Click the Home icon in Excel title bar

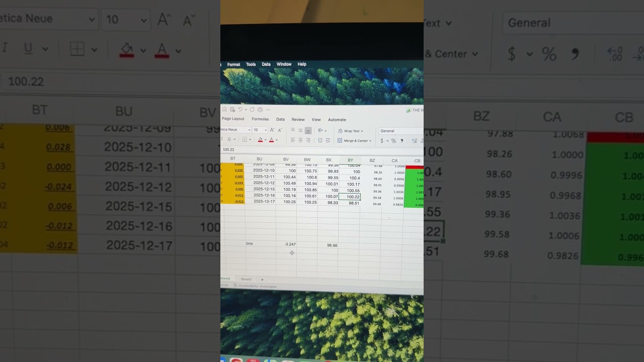click(x=224, y=110)
